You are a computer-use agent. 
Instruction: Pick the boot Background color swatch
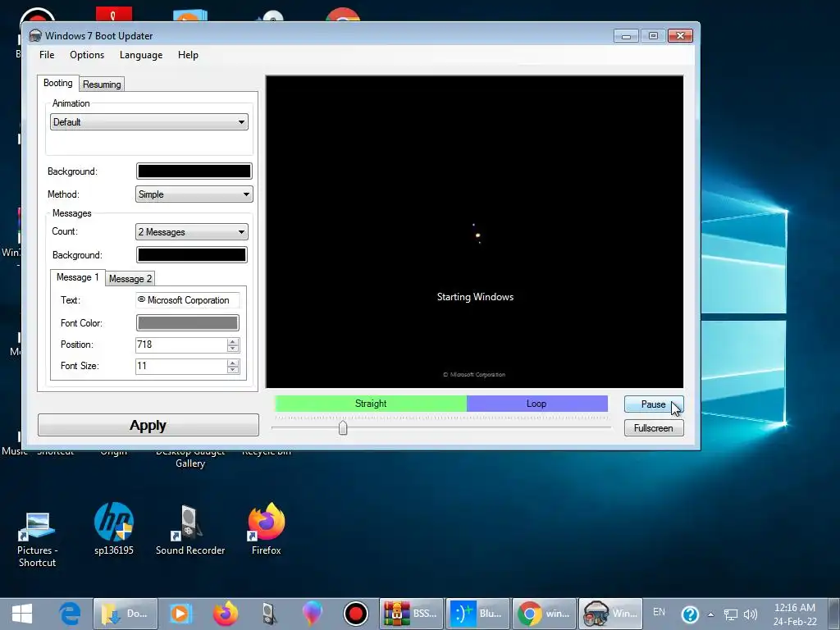pyautogui.click(x=194, y=171)
